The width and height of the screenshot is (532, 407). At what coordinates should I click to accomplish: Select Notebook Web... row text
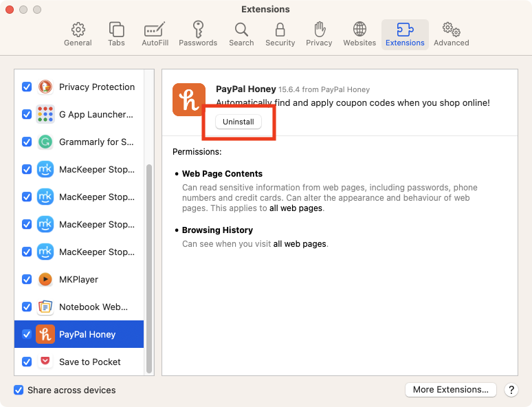tap(93, 307)
